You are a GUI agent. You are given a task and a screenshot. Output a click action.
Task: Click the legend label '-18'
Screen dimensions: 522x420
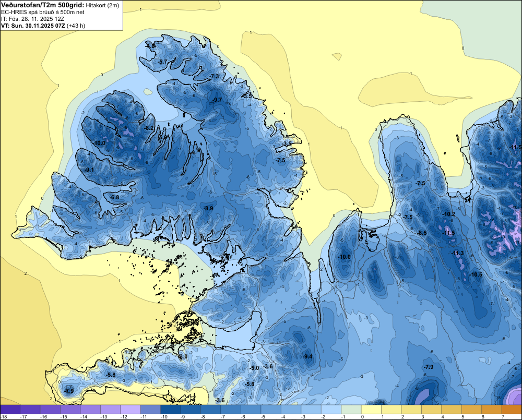(4, 417)
